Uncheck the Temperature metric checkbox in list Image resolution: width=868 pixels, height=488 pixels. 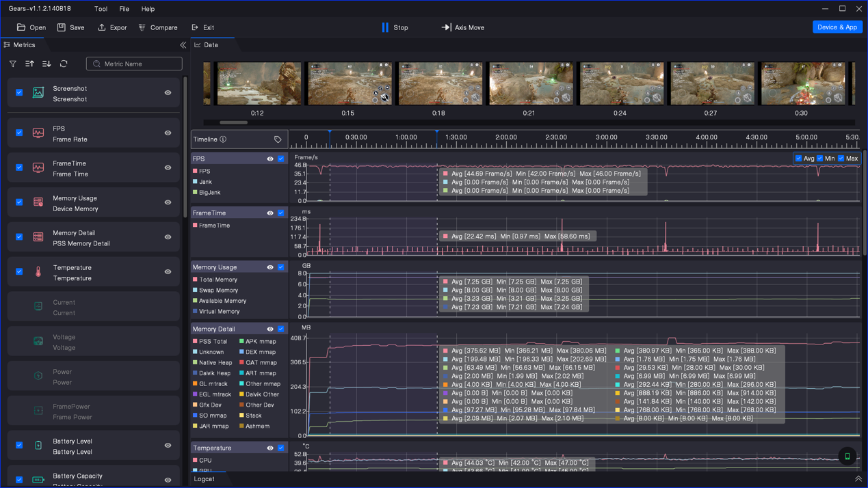[19, 272]
